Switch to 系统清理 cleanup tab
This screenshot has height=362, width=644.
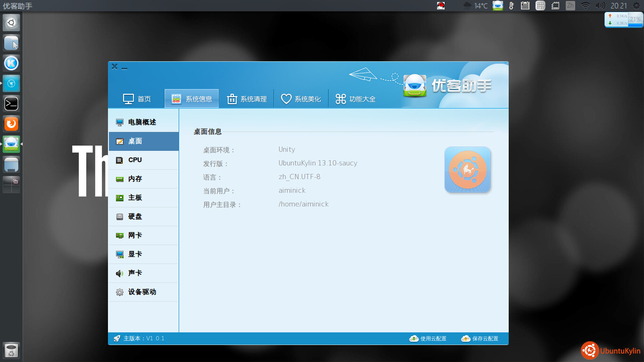tap(247, 99)
